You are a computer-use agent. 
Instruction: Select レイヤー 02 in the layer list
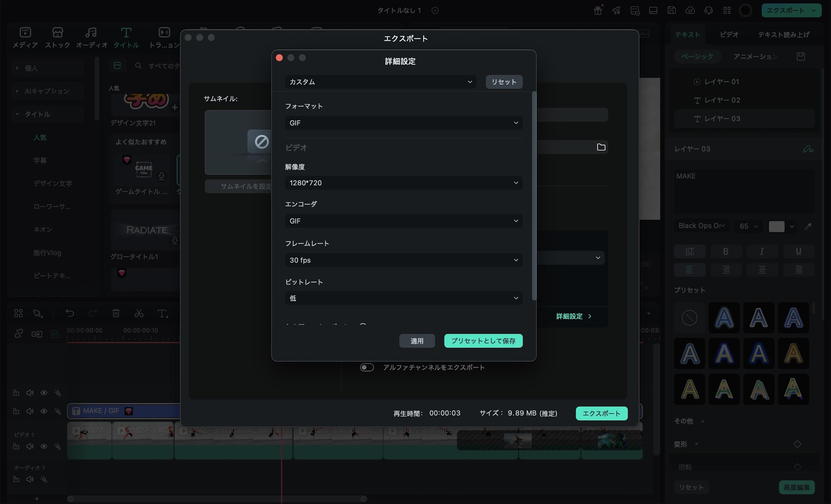point(744,100)
